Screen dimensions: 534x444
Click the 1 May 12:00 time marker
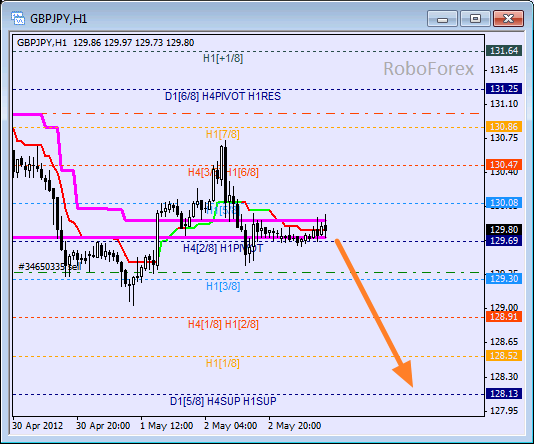[167, 426]
